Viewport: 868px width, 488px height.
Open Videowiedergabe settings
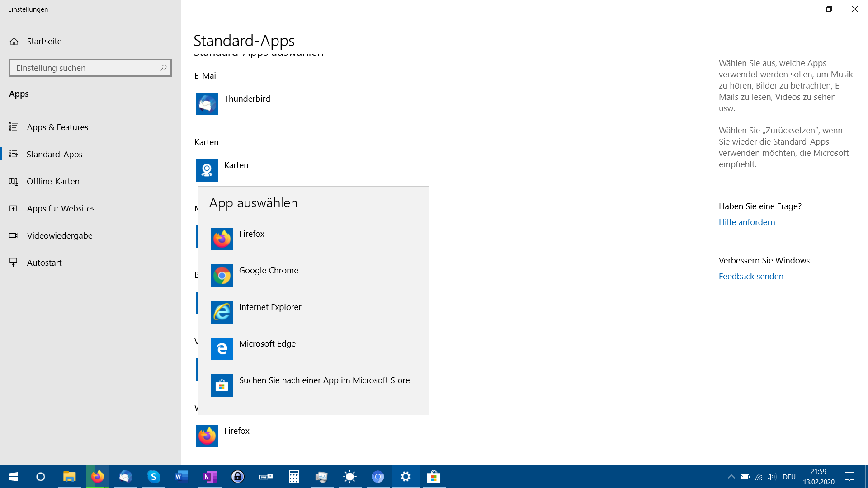pos(59,235)
